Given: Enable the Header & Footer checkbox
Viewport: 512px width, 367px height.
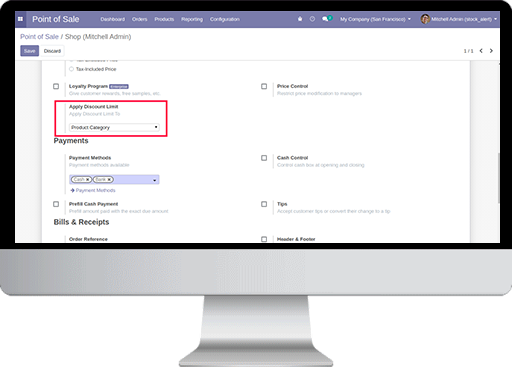Looking at the screenshot, I should click(264, 239).
